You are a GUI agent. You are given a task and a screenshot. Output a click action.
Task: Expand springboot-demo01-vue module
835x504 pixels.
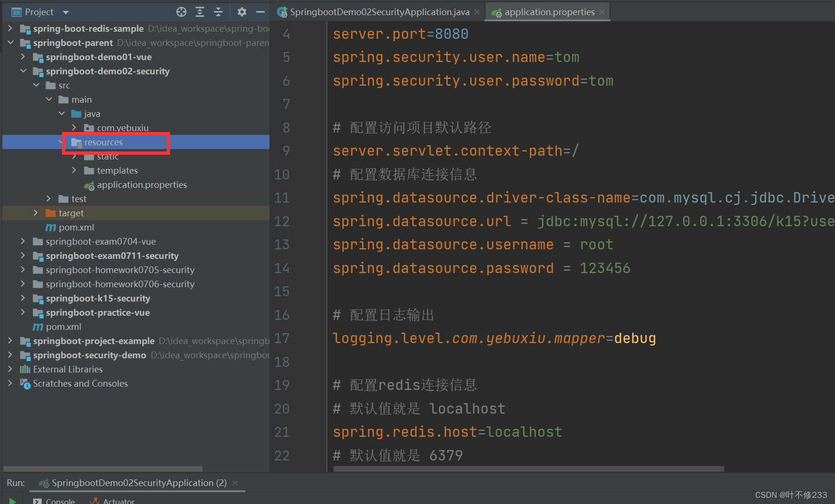(23, 57)
